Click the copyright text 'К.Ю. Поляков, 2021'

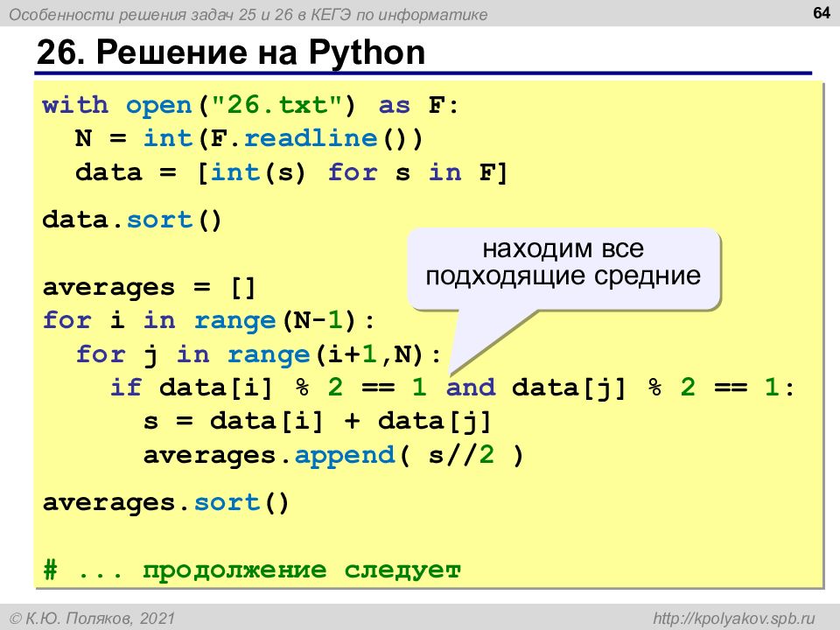(x=93, y=619)
